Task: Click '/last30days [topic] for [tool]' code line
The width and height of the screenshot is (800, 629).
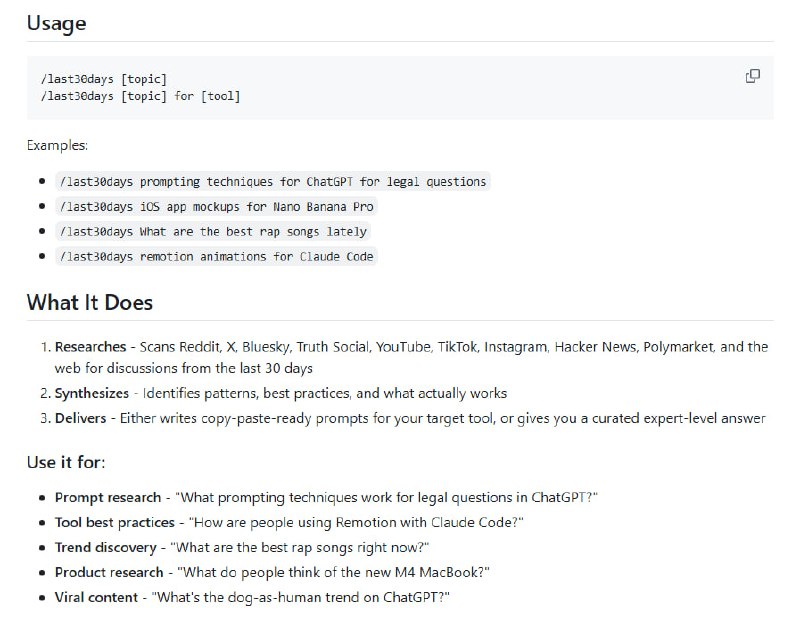Action: pyautogui.click(x=140, y=96)
